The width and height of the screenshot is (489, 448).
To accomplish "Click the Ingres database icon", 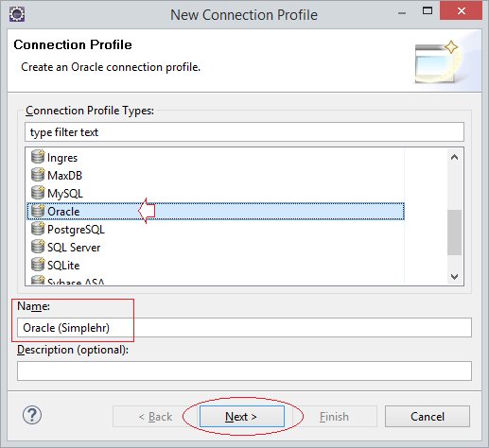I will tap(38, 157).
